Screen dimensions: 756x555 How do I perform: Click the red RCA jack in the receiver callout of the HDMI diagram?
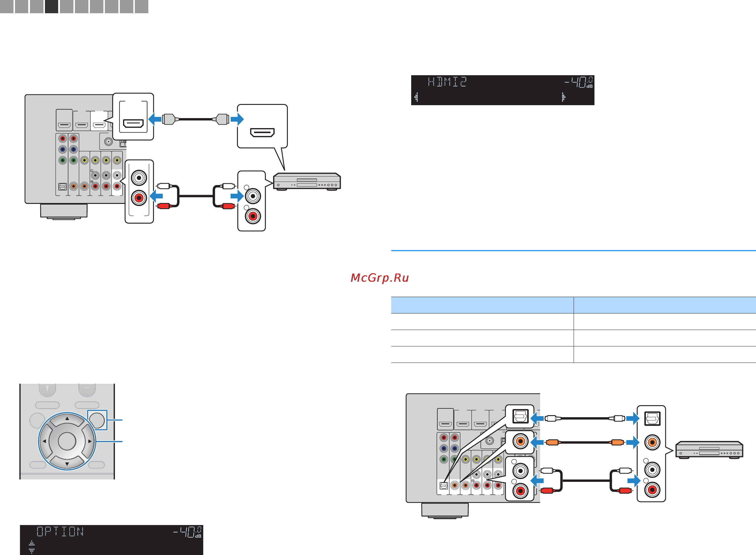(139, 198)
